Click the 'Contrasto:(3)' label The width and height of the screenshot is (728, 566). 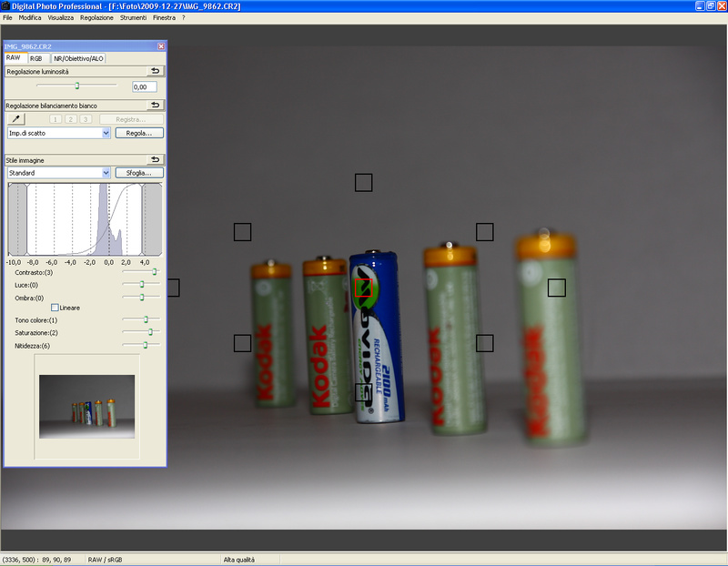[x=34, y=273]
